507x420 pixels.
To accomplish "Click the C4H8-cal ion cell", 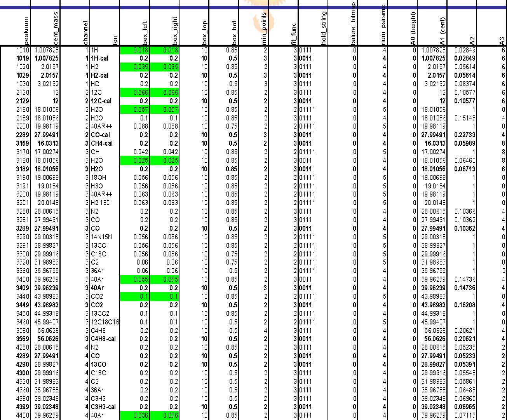I will 103,339.
